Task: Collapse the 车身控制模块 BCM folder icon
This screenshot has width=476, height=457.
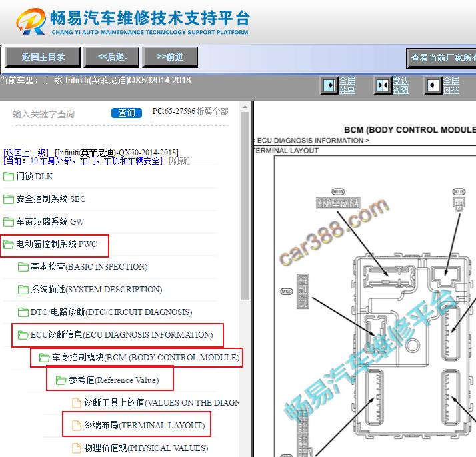Action: (44, 358)
